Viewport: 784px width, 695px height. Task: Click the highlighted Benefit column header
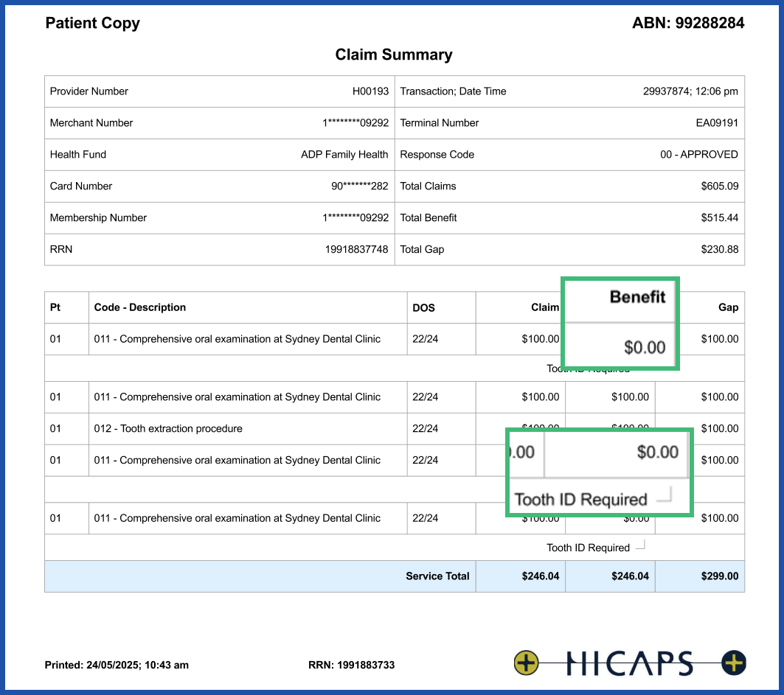point(637,297)
